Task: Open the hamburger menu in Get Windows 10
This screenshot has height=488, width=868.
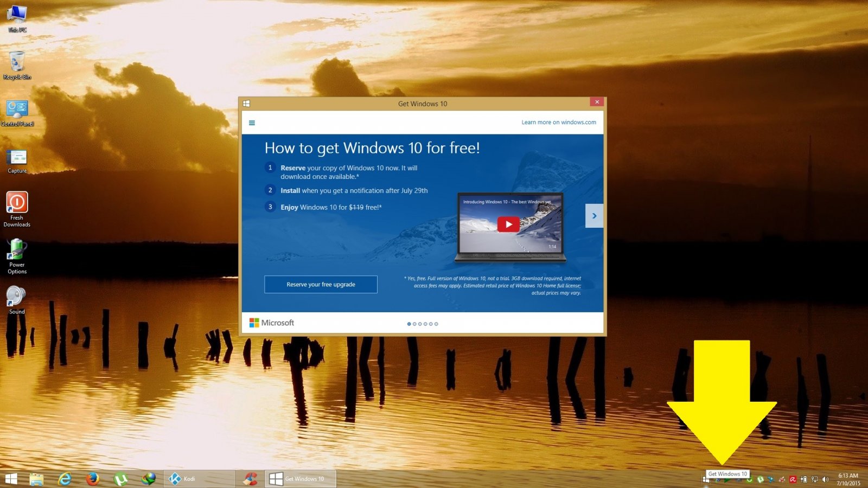Action: [252, 123]
